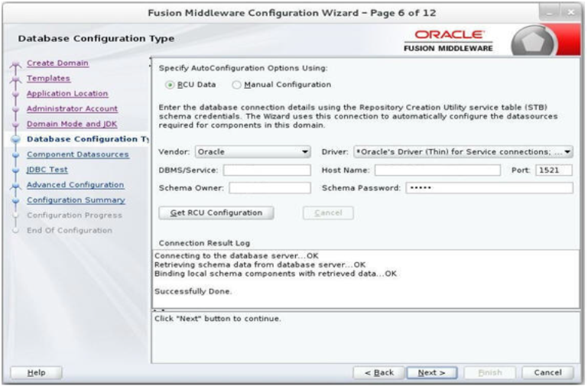Screen dimensions: 588x386
Task: Go to the Advanced Configuration step
Action: coord(75,185)
